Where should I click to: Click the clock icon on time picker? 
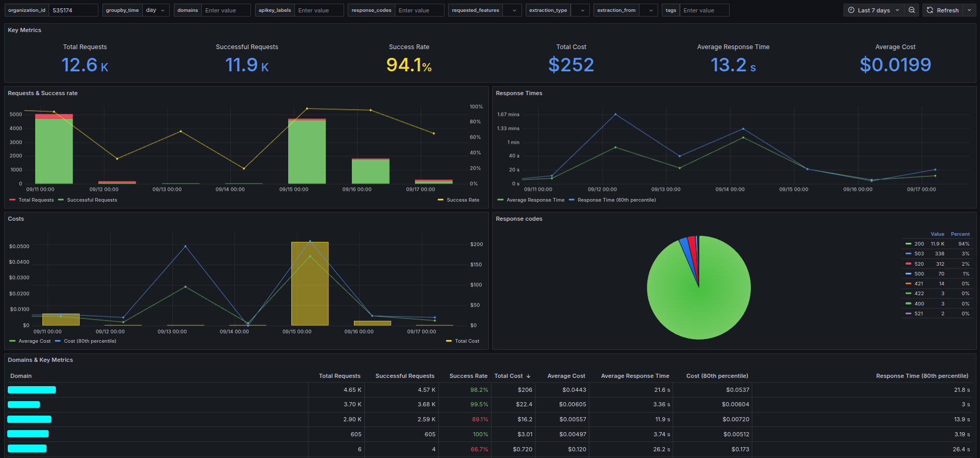[851, 10]
